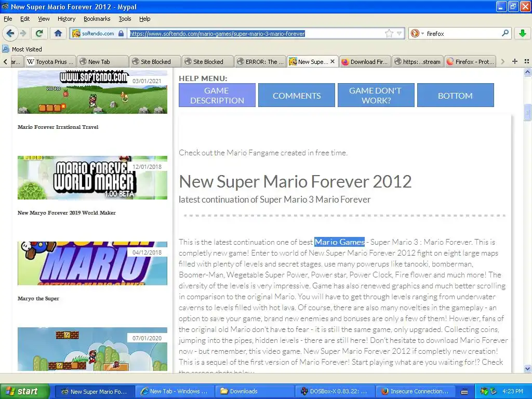
Task: Click the game thumbnail dated 07/01/2020
Action: 92,349
